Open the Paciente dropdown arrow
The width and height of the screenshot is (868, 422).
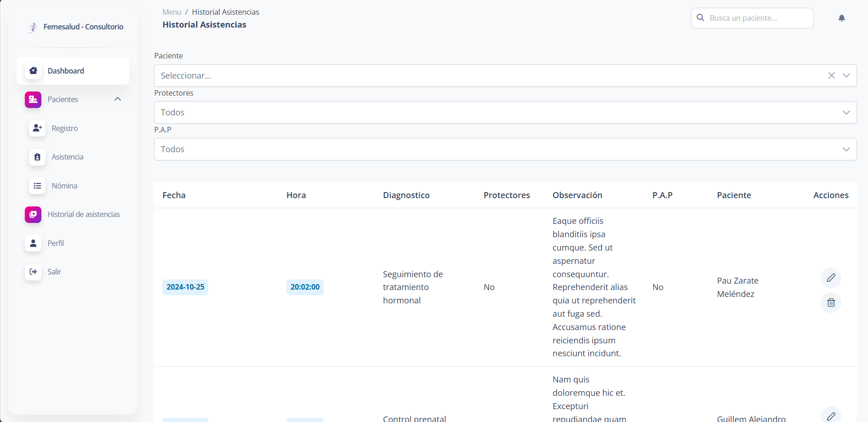(846, 75)
